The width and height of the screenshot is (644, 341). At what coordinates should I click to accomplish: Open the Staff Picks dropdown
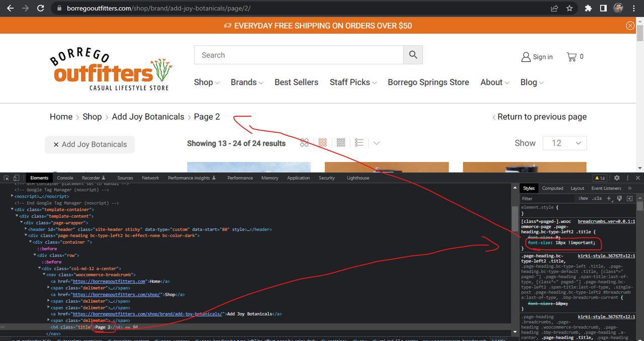tap(353, 82)
